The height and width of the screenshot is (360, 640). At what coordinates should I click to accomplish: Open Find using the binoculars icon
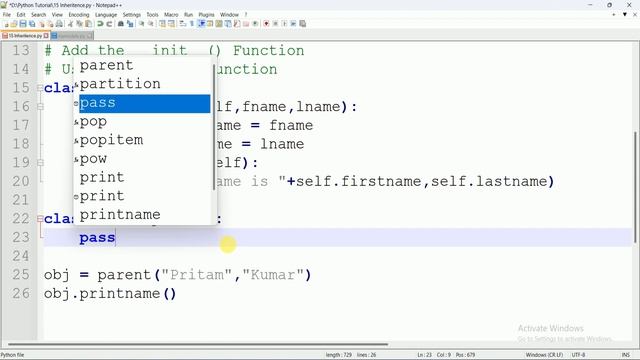coord(121,24)
